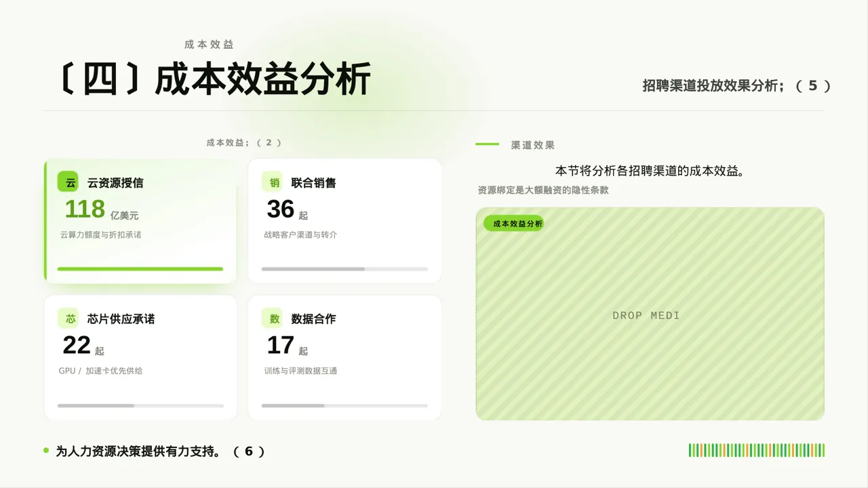Click the 17 起 value

click(x=287, y=346)
